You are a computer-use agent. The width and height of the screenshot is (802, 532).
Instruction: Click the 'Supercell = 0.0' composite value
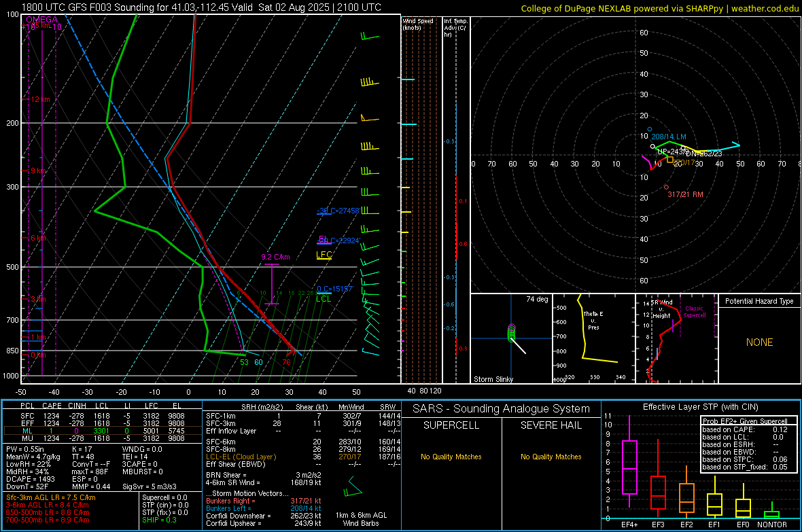point(164,497)
